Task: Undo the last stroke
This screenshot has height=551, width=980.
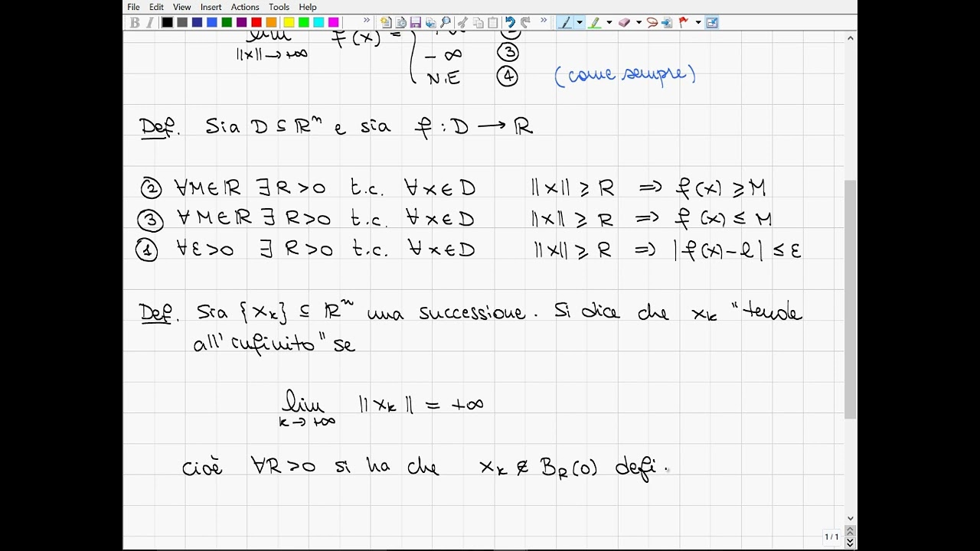Action: click(510, 22)
